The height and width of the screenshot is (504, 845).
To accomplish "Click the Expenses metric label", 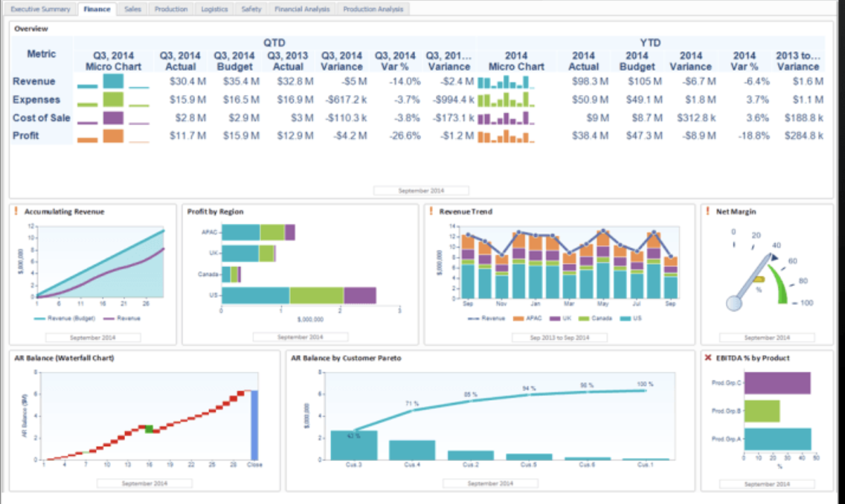I will (36, 100).
